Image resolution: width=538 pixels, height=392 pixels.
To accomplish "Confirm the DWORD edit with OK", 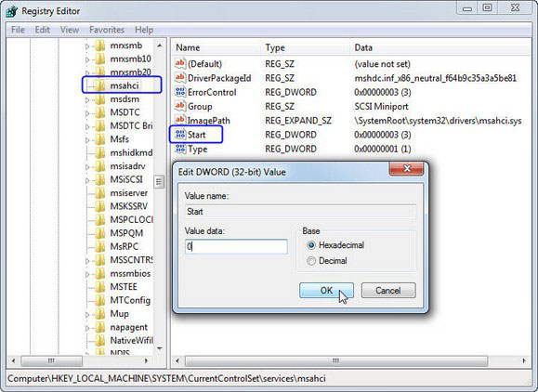I will pyautogui.click(x=326, y=291).
